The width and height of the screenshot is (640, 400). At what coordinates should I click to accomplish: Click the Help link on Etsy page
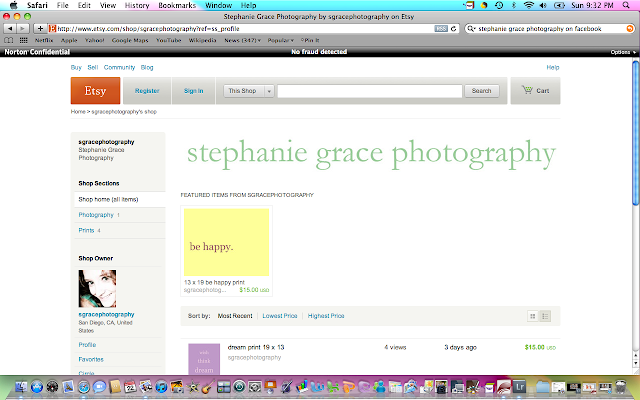tap(553, 67)
